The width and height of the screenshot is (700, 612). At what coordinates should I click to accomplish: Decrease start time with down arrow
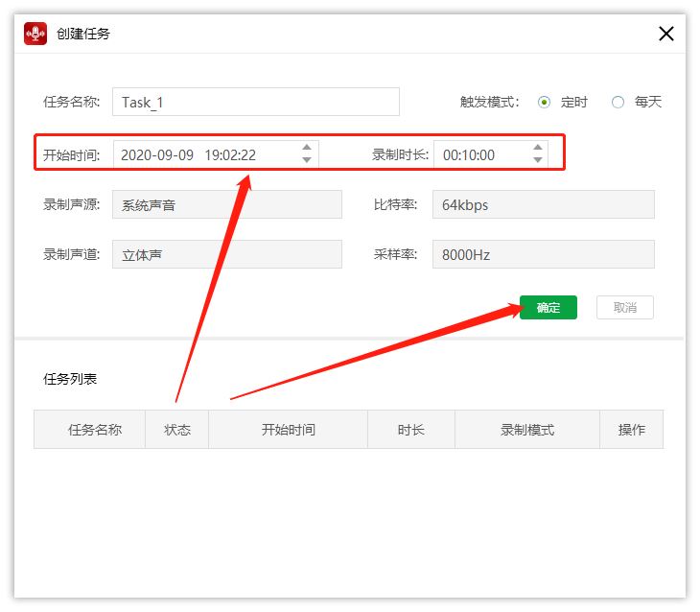coord(306,160)
